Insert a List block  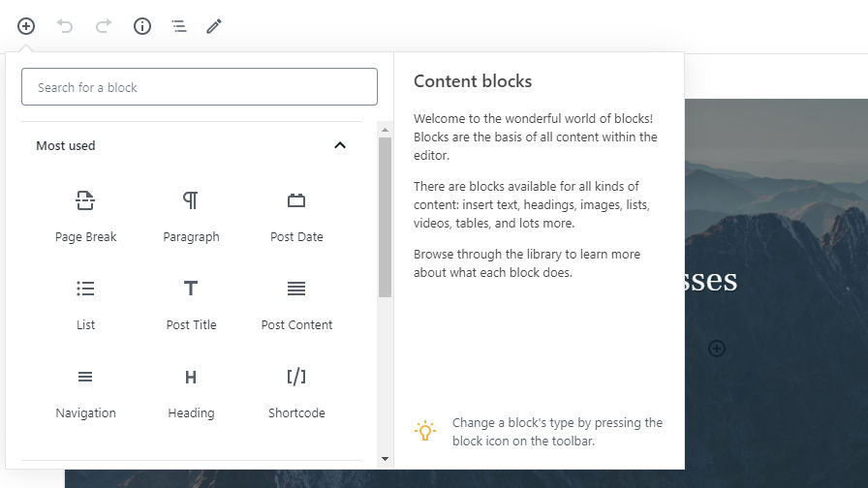click(86, 303)
